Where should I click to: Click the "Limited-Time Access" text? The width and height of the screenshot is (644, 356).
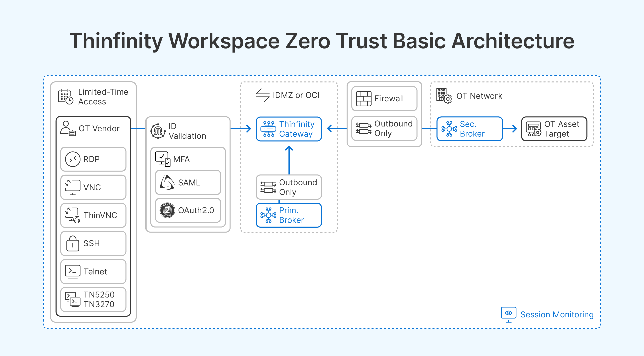click(103, 97)
